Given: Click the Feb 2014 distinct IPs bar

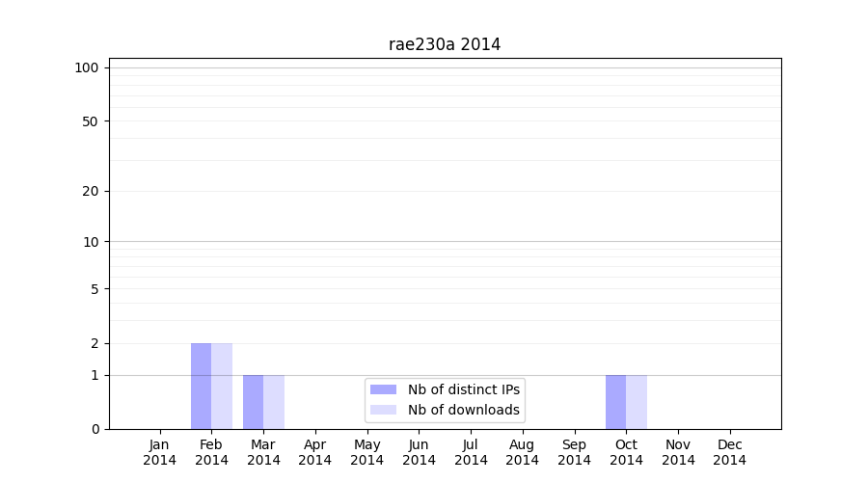Looking at the screenshot, I should [x=201, y=386].
